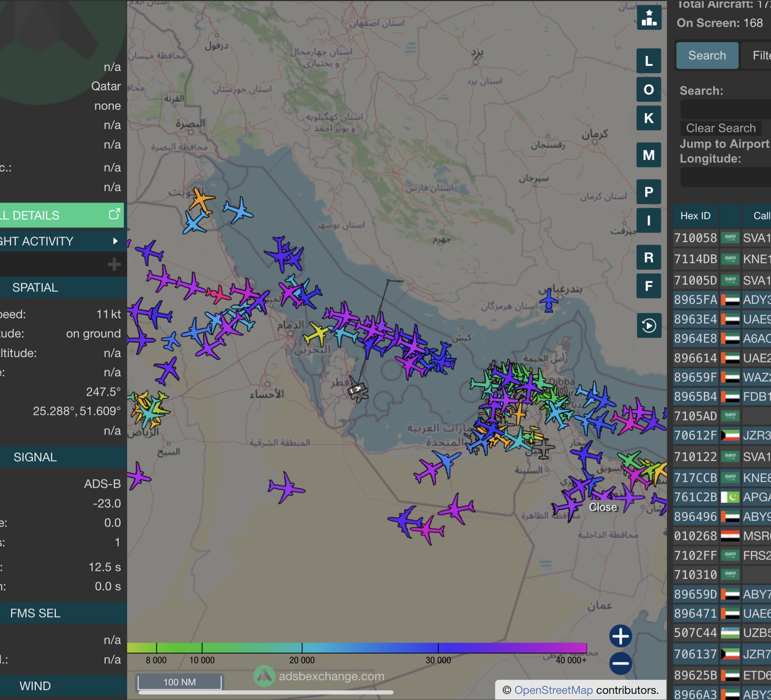The height and width of the screenshot is (700, 771).
Task: Collapse the FMS SEL section header
Action: [x=64, y=613]
